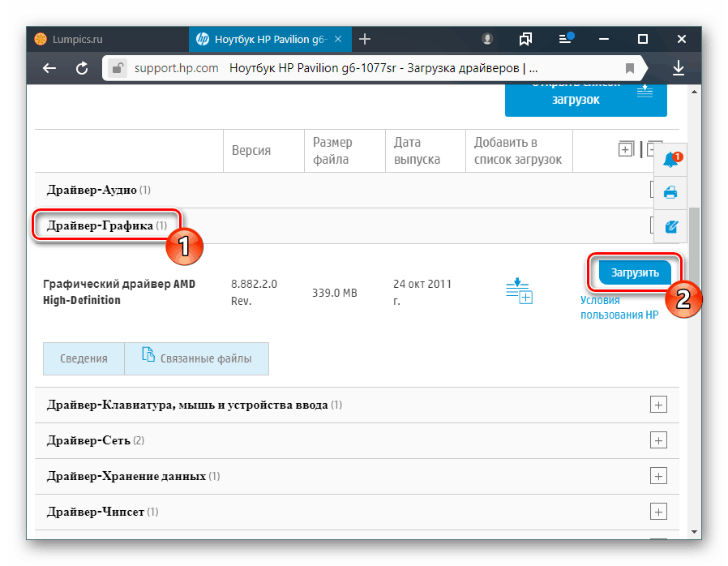This screenshot has width=728, height=566.
Task: Expand Драйвер-Клавиатура, мышь и устройства ввода plus
Action: [658, 405]
